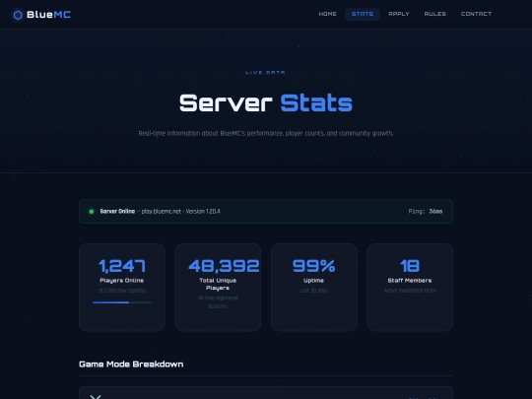Viewport: 532px width, 399px height.
Task: Click the green server online status dot
Action: pos(92,212)
